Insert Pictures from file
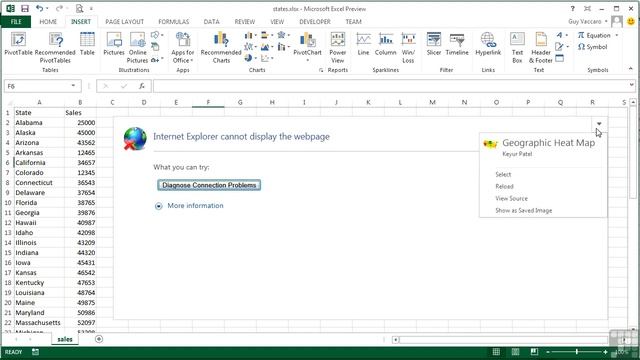640x360 pixels. [x=113, y=44]
